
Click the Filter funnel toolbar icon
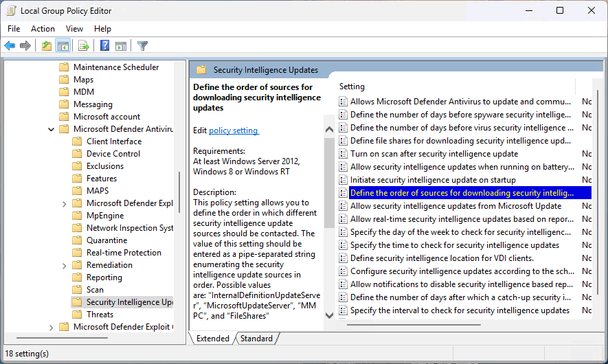[142, 46]
